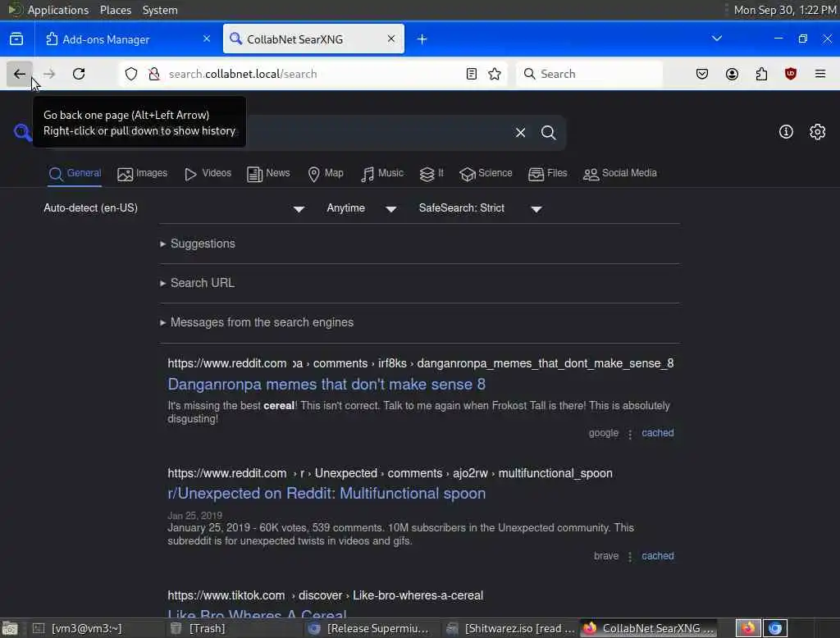Viewport: 840px width, 638px height.
Task: Click the Firefox workspace switcher icon
Action: click(748, 628)
